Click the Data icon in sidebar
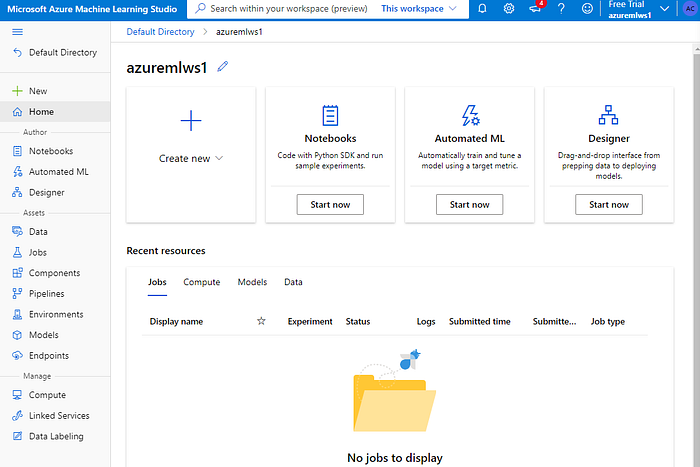Viewport: 700px width, 467px height. point(17,231)
